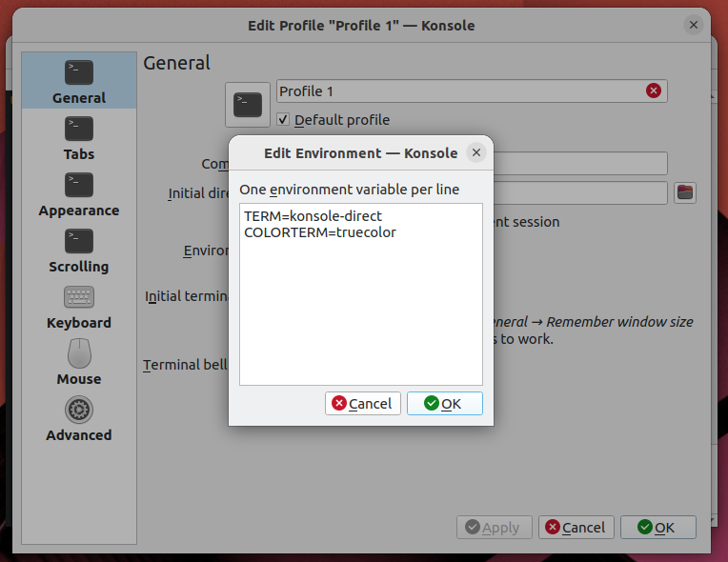
Task: Click the Profile 1 name field
Action: coord(457,91)
